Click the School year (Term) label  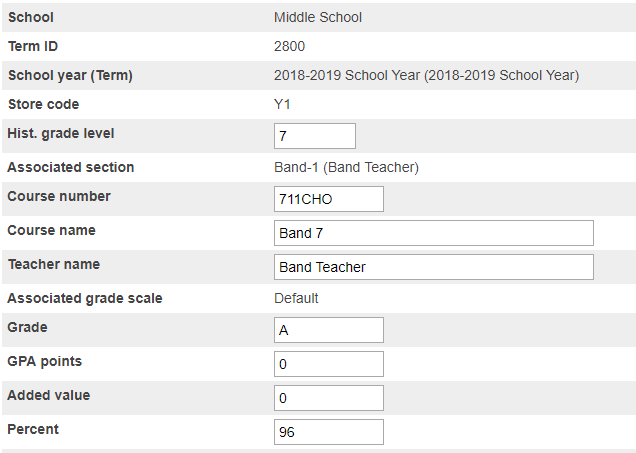click(69, 75)
